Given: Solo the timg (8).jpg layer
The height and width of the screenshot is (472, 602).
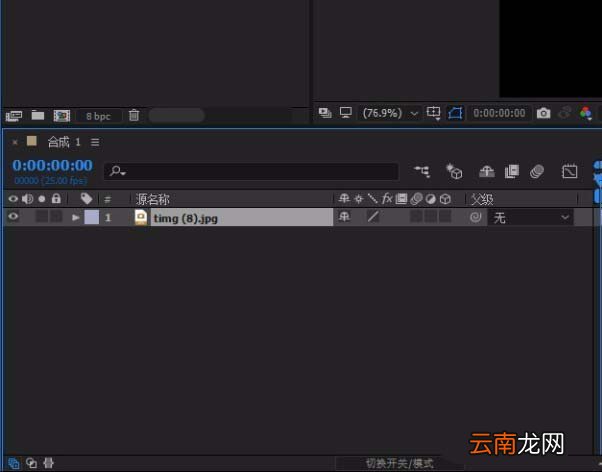Looking at the screenshot, I should 42,216.
